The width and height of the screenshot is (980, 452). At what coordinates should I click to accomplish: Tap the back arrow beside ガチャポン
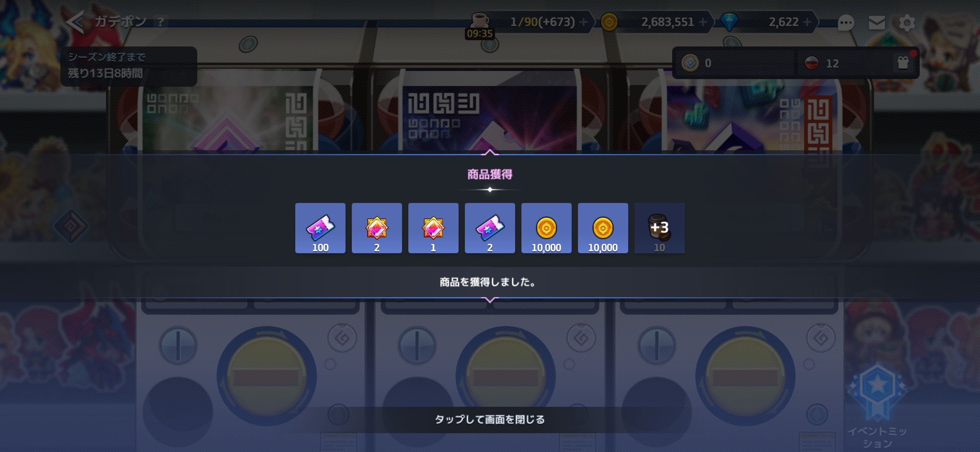point(75,22)
